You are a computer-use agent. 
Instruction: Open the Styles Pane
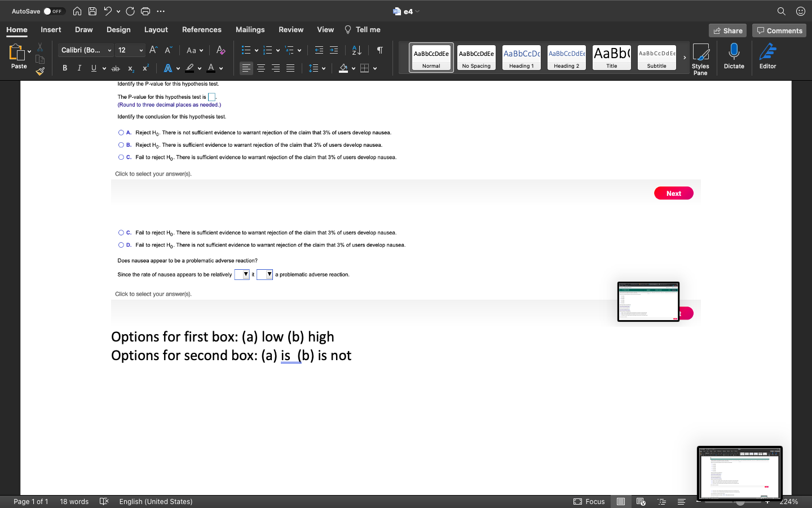pyautogui.click(x=701, y=56)
